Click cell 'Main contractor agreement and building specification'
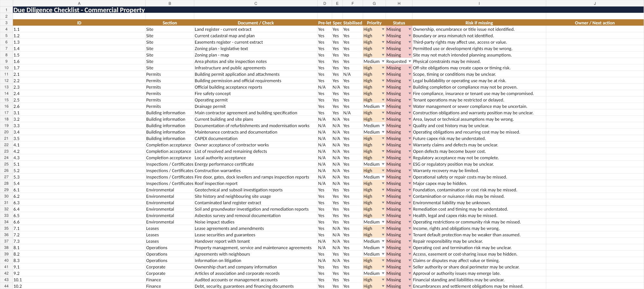Screen dimensions: 644x289 [x=256, y=113]
